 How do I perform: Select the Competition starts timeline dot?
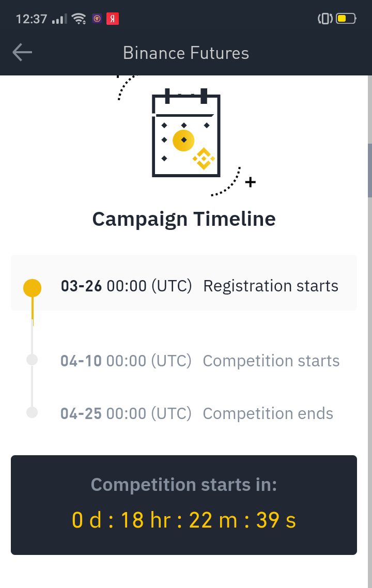pos(32,360)
